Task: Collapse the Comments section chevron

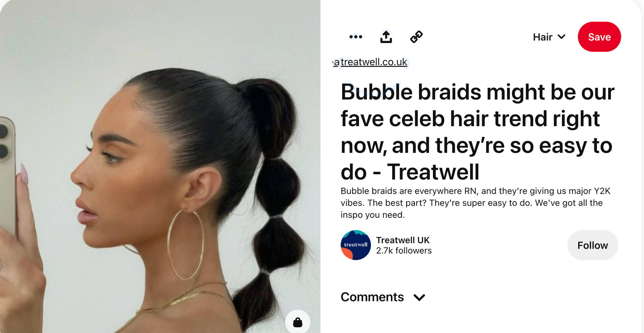Action: click(x=419, y=297)
